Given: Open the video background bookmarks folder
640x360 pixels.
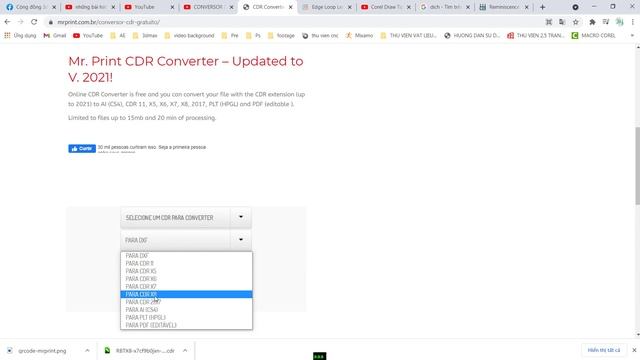Looking at the screenshot, I should [189, 36].
